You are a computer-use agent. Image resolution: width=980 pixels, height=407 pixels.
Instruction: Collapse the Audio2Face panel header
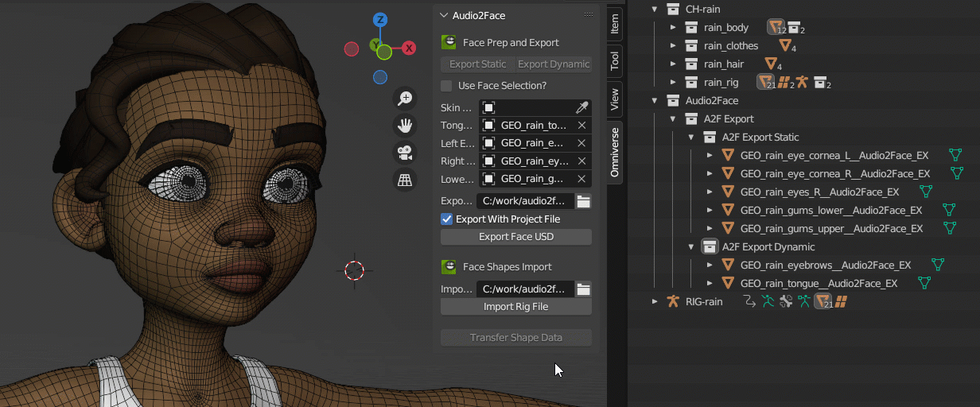(444, 15)
